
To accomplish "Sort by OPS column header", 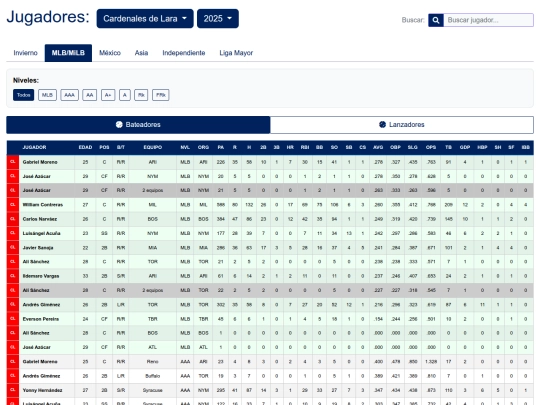I will click(431, 147).
